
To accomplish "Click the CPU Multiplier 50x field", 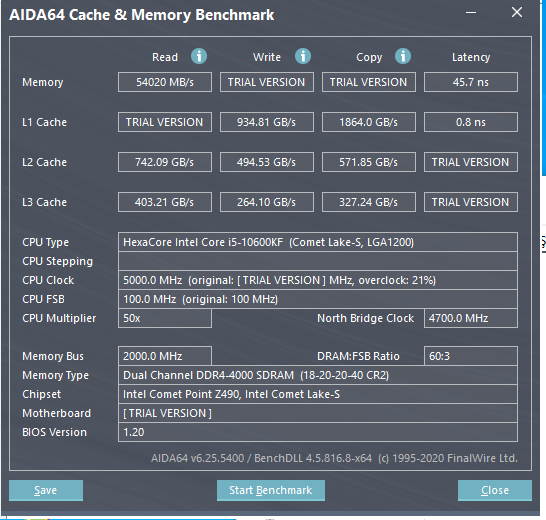I will pos(165,318).
